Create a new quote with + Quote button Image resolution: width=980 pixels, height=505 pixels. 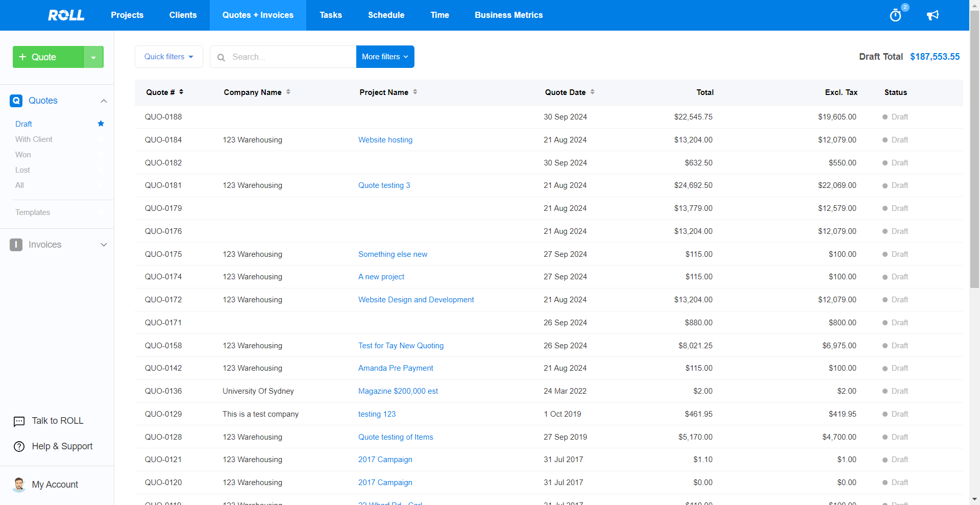tap(48, 57)
